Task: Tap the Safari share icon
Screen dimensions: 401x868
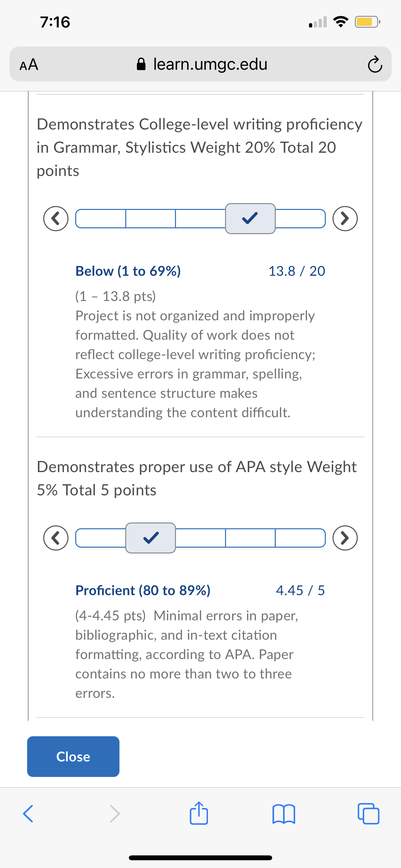Action: (199, 813)
